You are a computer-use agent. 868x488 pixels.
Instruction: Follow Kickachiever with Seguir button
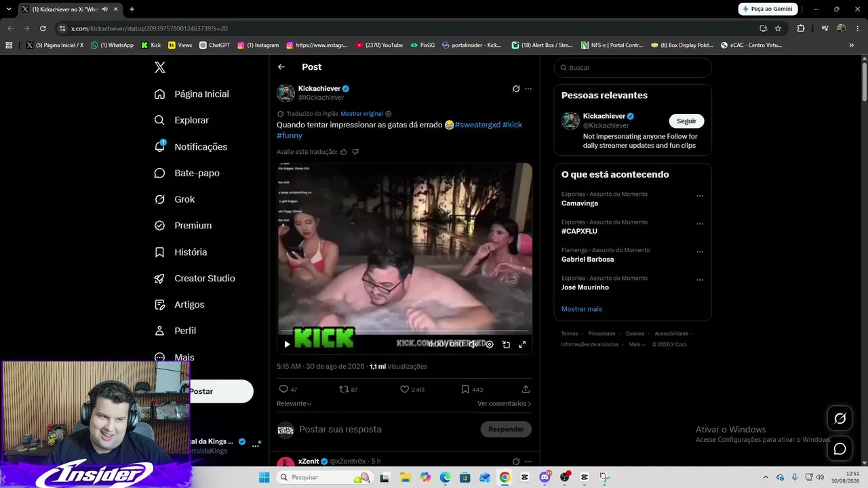686,121
